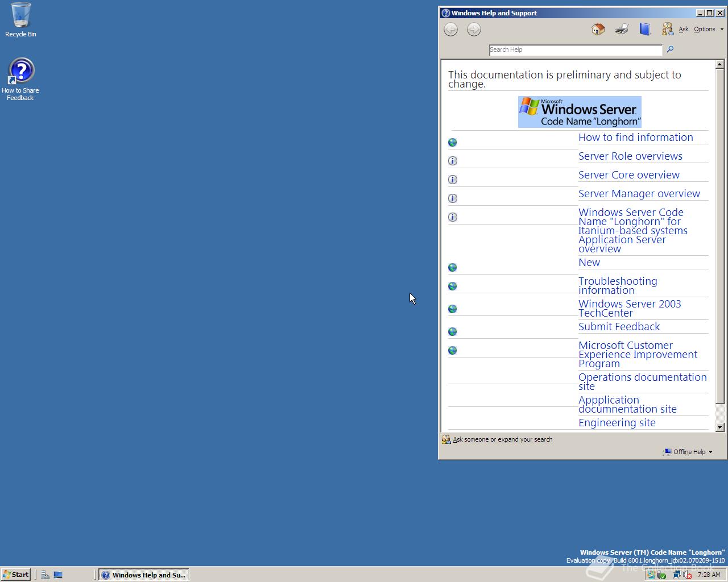Open Microsoft Customer Experience Improvement Program link

pos(638,354)
